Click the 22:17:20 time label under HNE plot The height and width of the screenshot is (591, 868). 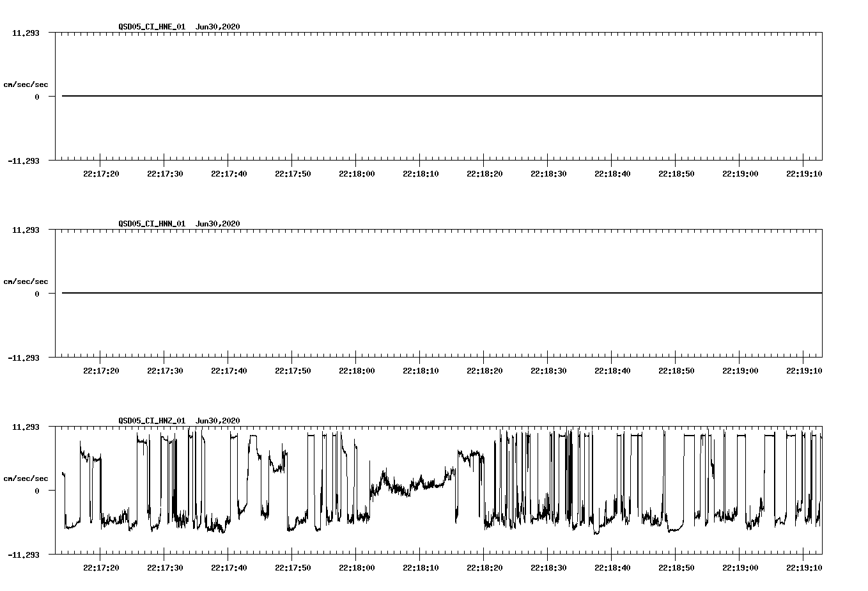(x=101, y=174)
